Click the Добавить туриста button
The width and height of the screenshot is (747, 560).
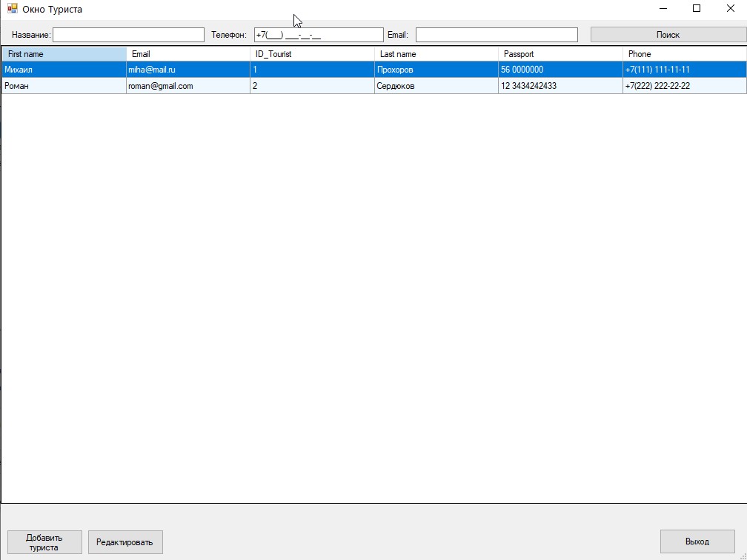[44, 542]
